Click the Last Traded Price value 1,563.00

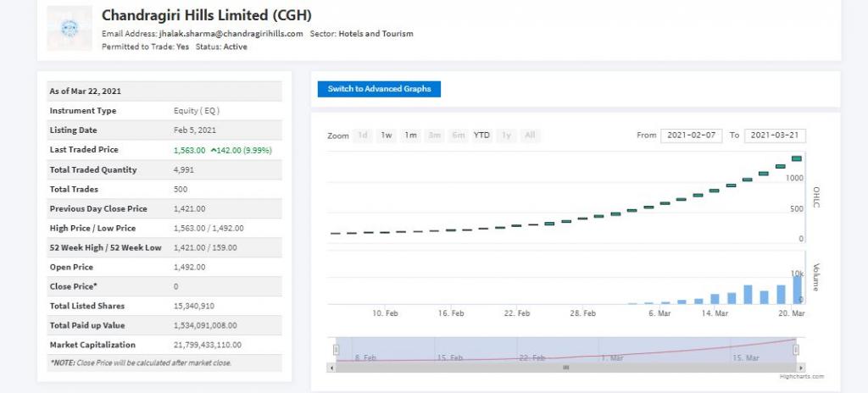[x=189, y=151]
